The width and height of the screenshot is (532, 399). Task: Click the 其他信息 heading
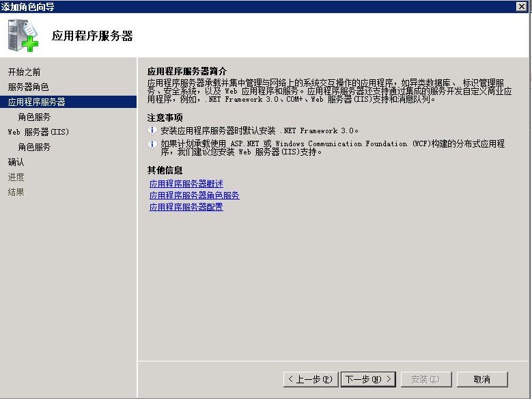tap(165, 170)
